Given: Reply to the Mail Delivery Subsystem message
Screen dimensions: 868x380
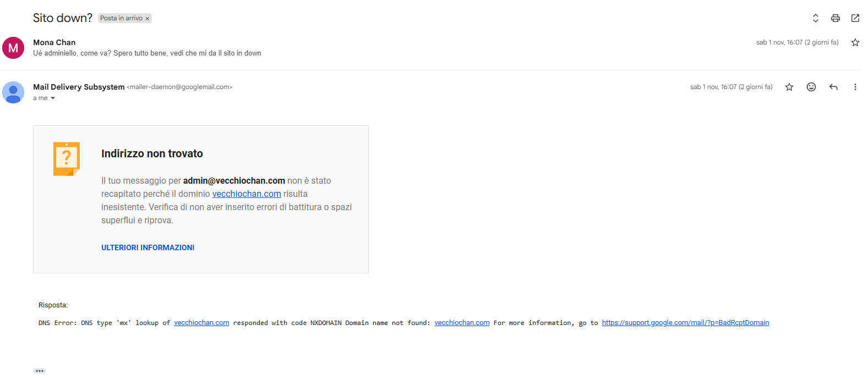Looking at the screenshot, I should click(x=833, y=87).
